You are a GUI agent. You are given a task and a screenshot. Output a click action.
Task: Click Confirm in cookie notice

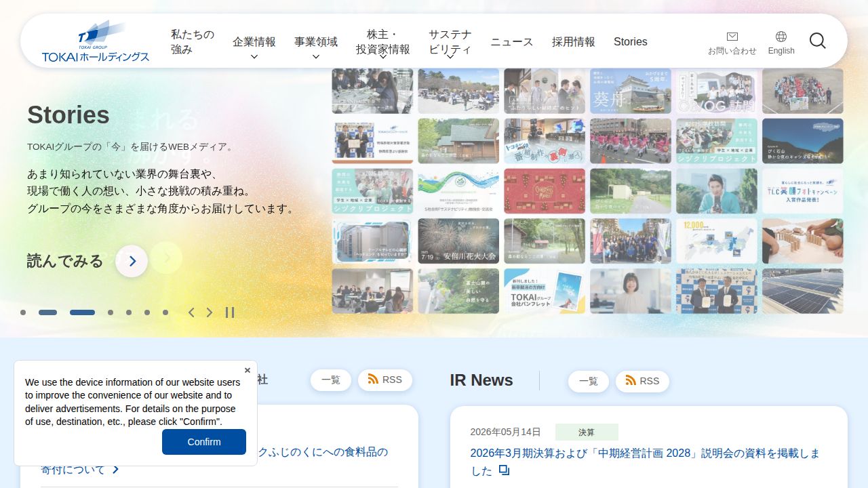point(204,442)
